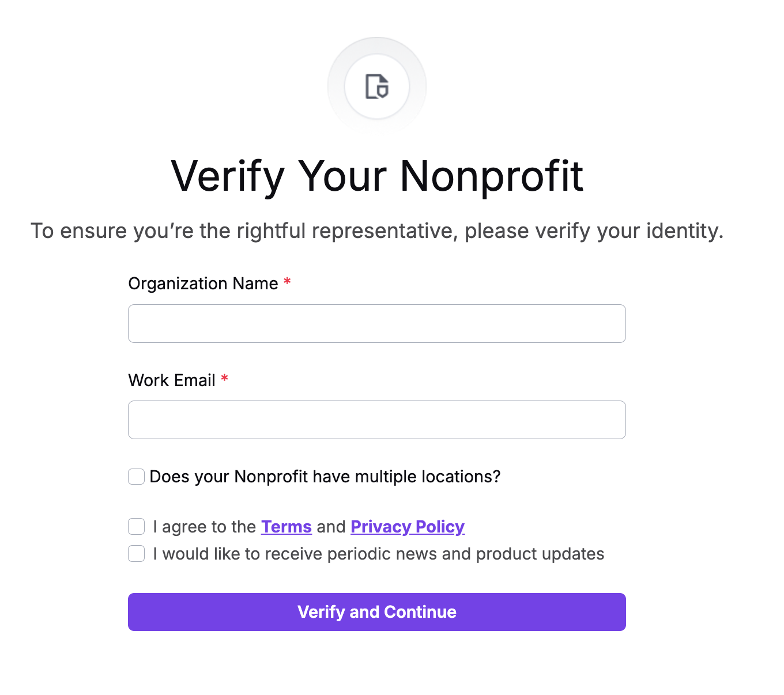
Task: Focus the Work Email input field
Action: coord(377,420)
